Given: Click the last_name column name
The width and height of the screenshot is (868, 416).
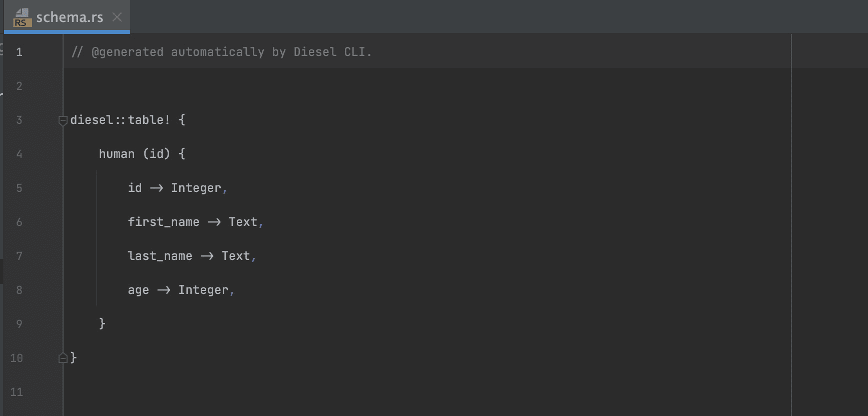Looking at the screenshot, I should pyautogui.click(x=160, y=256).
